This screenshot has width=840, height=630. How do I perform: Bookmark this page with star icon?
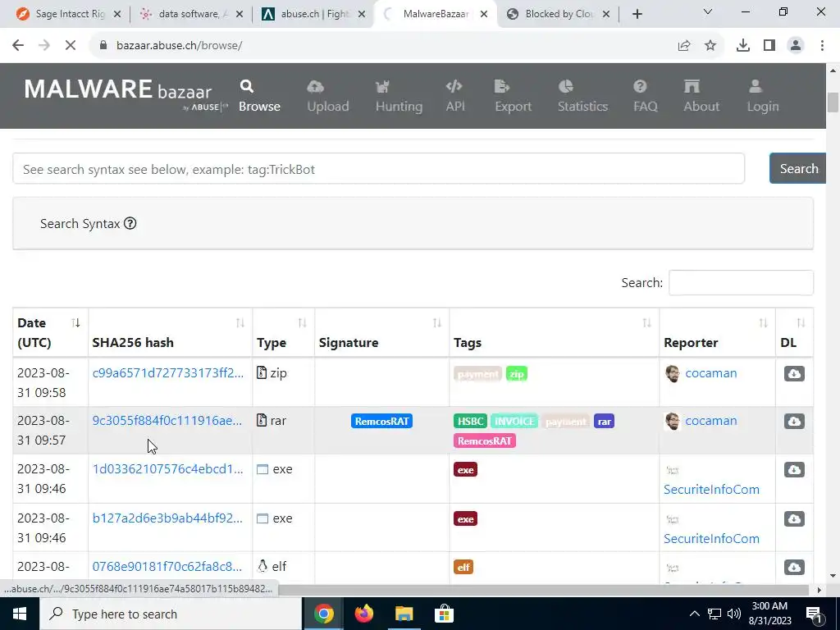(x=710, y=46)
